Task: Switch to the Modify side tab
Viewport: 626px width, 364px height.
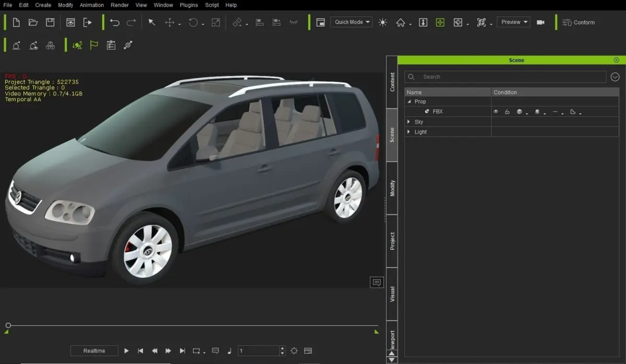Action: click(392, 188)
